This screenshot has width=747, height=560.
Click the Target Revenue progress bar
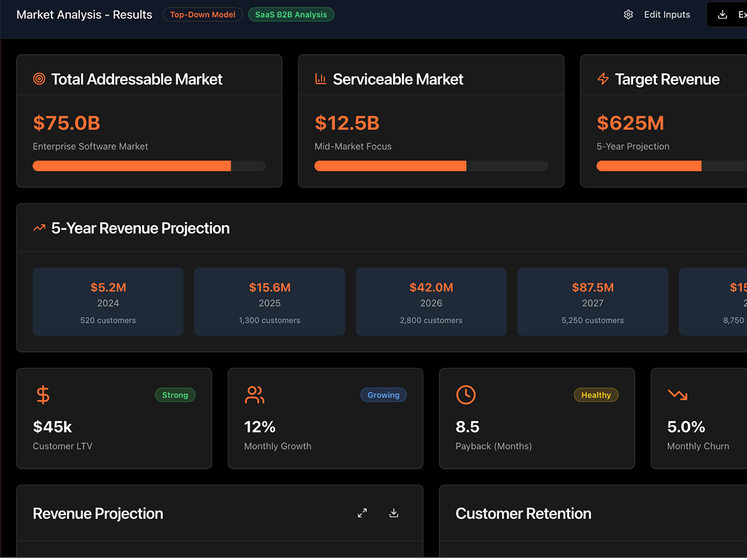pyautogui.click(x=672, y=166)
